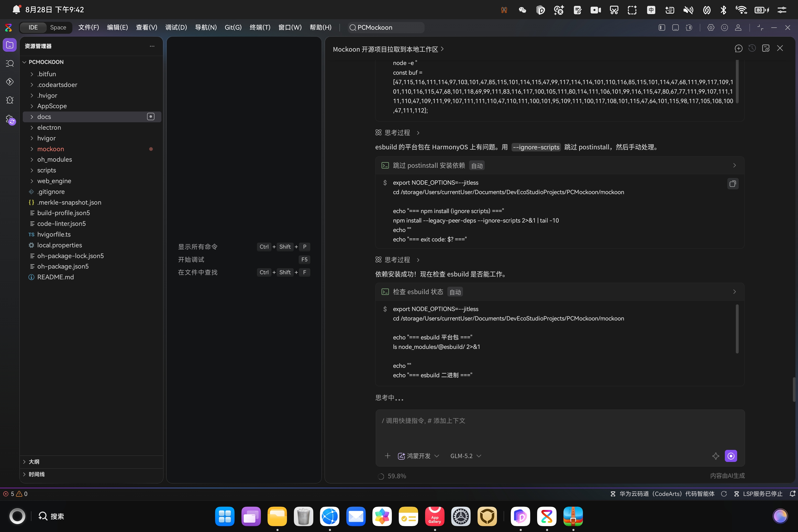Open the 查看(V) menu
This screenshot has width=798, height=532.
coord(147,27)
